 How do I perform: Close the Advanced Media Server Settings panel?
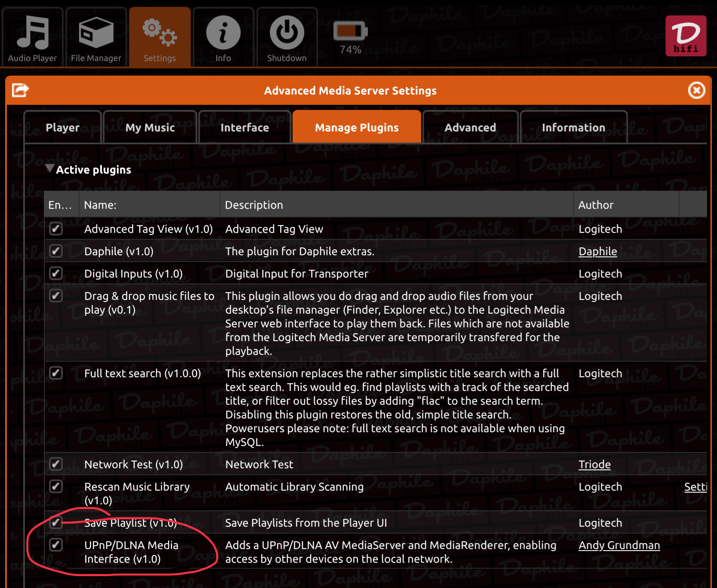696,90
